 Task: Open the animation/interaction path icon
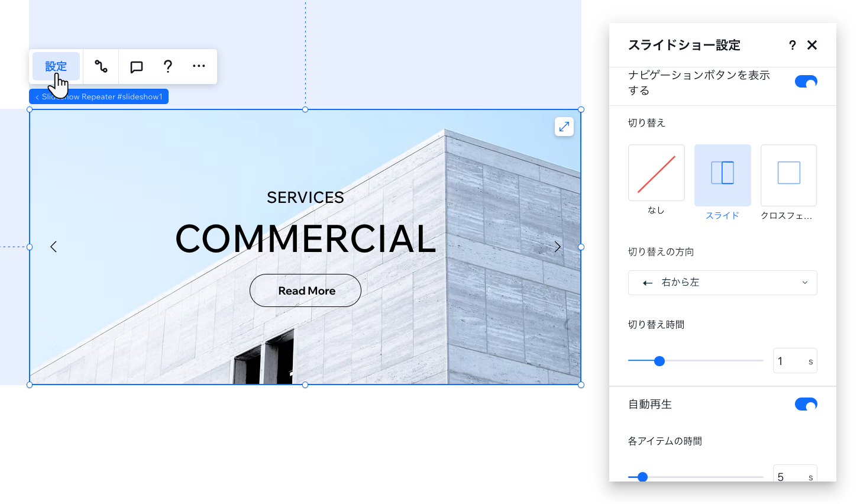(x=101, y=66)
